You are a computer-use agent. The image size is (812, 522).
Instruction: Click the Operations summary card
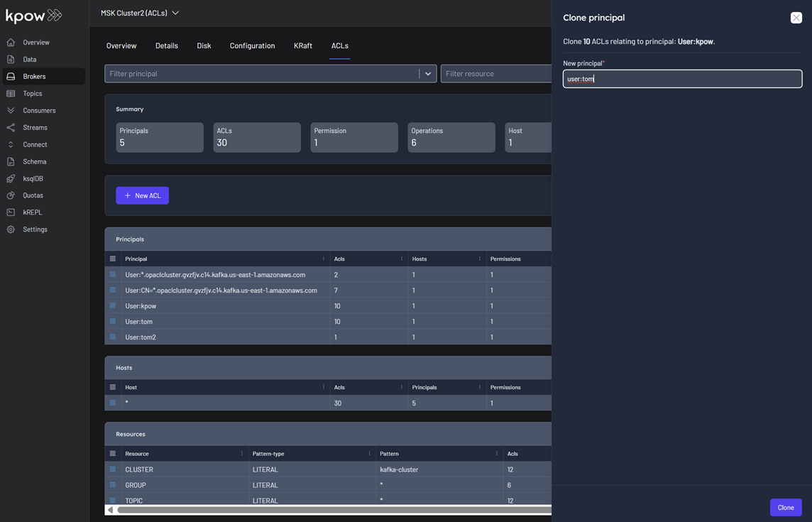(x=451, y=137)
